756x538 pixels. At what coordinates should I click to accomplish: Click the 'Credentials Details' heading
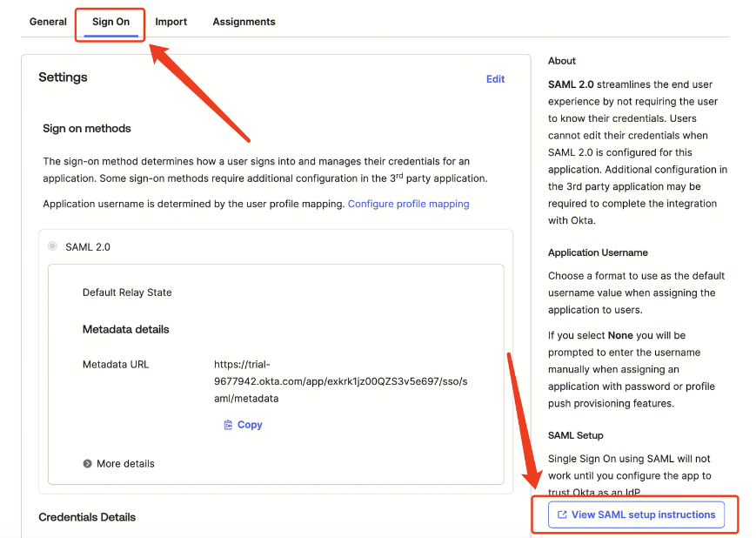[x=87, y=517]
